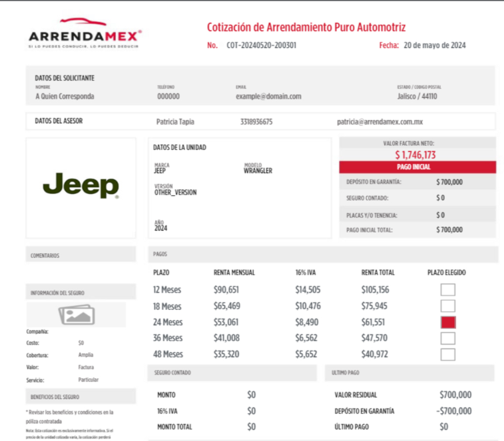Viewport: 504px width, 441px height.
Task: Click the insurance image placeholder icon
Action: pyautogui.click(x=77, y=314)
